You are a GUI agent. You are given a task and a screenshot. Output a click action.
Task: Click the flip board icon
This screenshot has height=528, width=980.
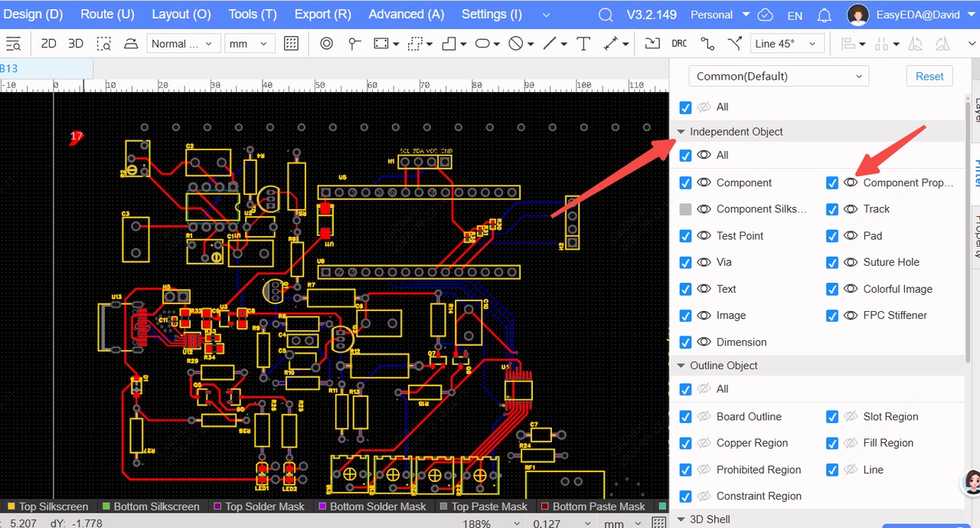tap(131, 44)
